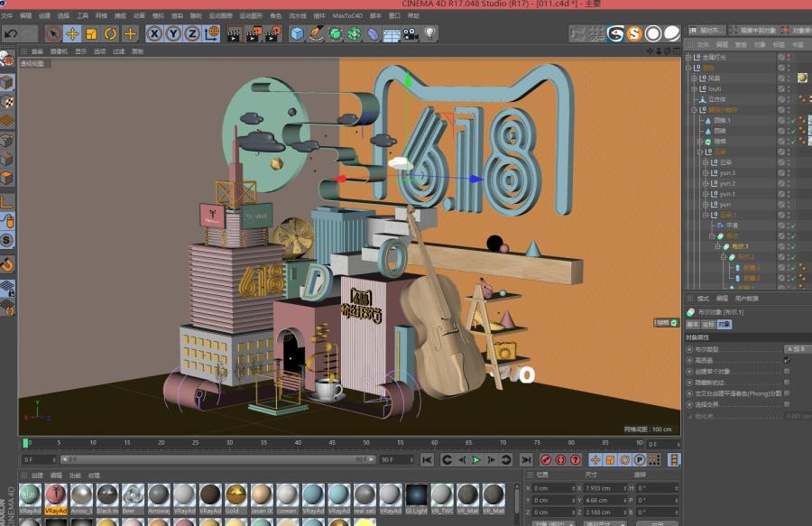
Task: Click timeline frame marker 70
Action: coord(503,443)
